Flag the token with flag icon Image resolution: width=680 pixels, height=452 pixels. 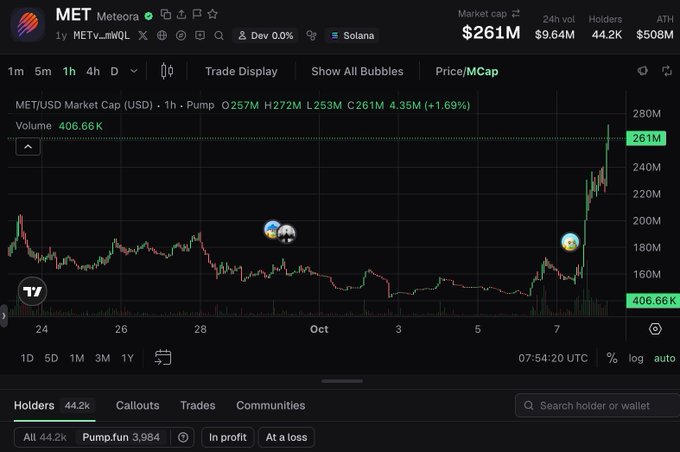197,14
